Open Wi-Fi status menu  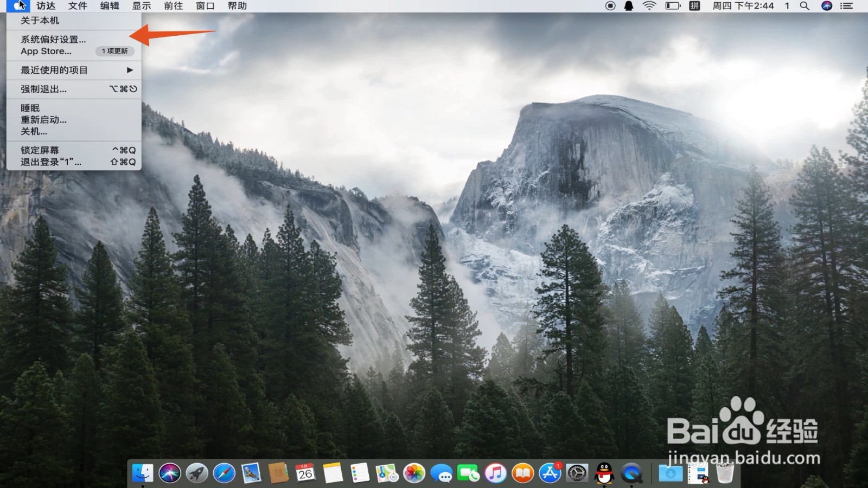click(649, 6)
